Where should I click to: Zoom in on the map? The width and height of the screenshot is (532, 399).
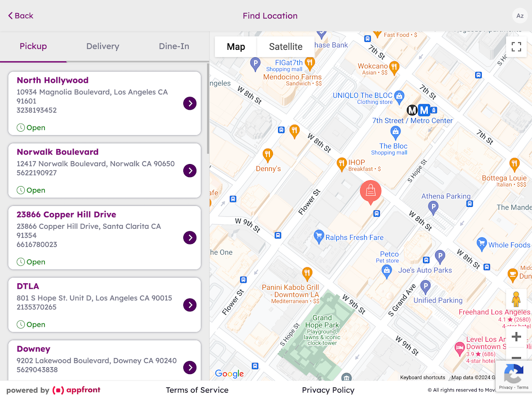coord(516,337)
